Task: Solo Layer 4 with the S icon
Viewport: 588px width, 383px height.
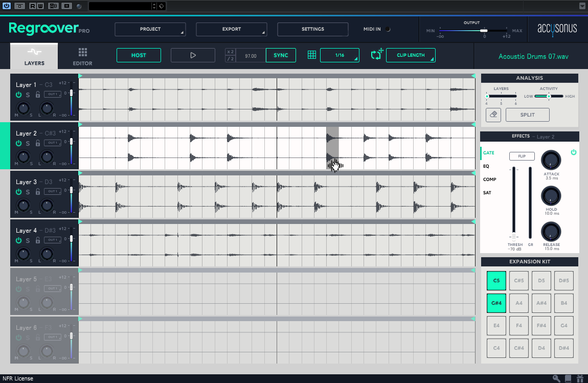Action: click(x=28, y=241)
